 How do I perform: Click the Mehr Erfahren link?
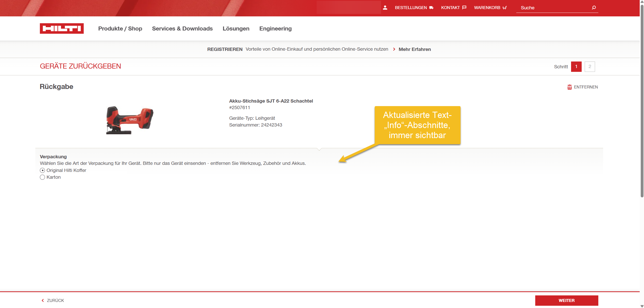415,49
